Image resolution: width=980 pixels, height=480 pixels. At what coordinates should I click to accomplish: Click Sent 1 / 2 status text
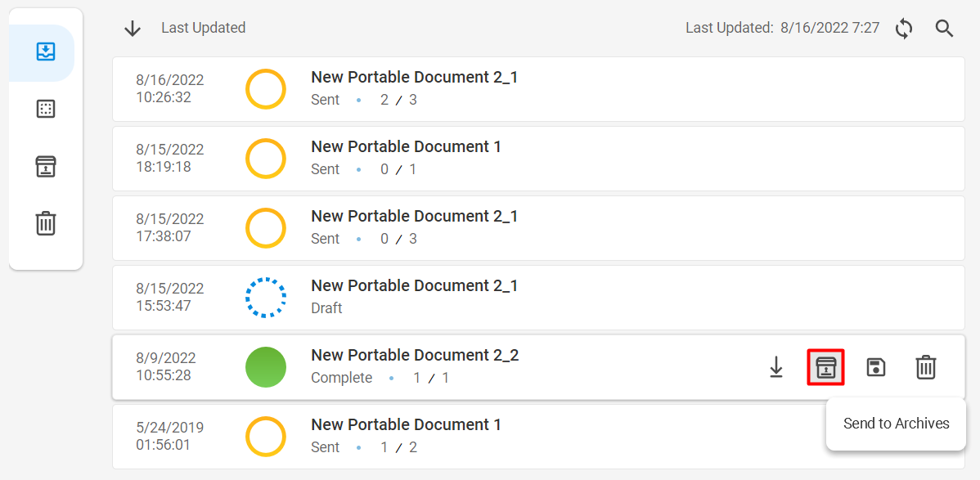[364, 447]
